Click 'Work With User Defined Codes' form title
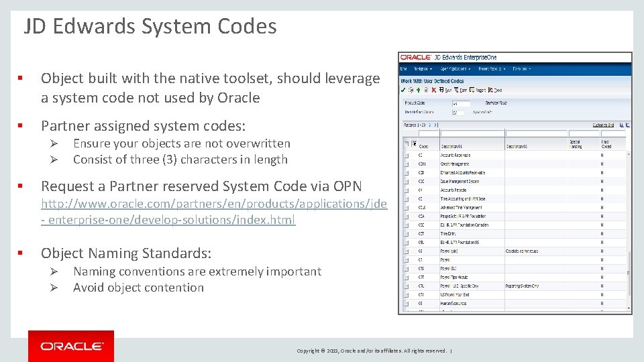Screen dimensions: 644x362 (x=432, y=81)
